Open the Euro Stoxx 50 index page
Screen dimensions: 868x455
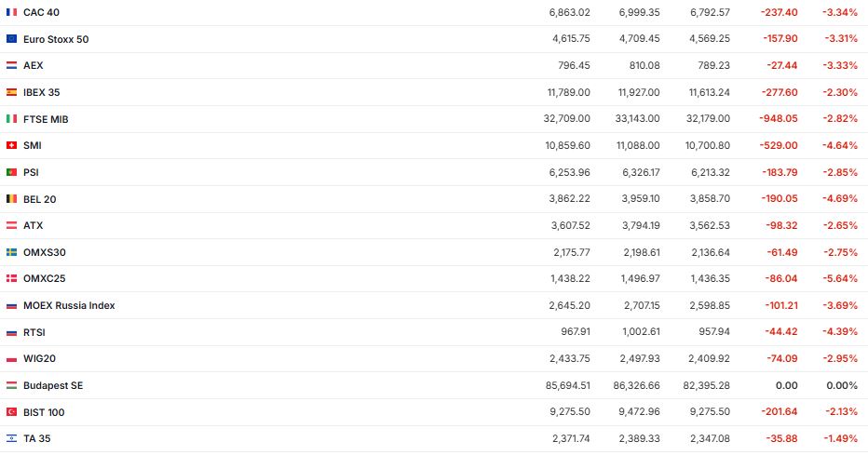pos(56,39)
